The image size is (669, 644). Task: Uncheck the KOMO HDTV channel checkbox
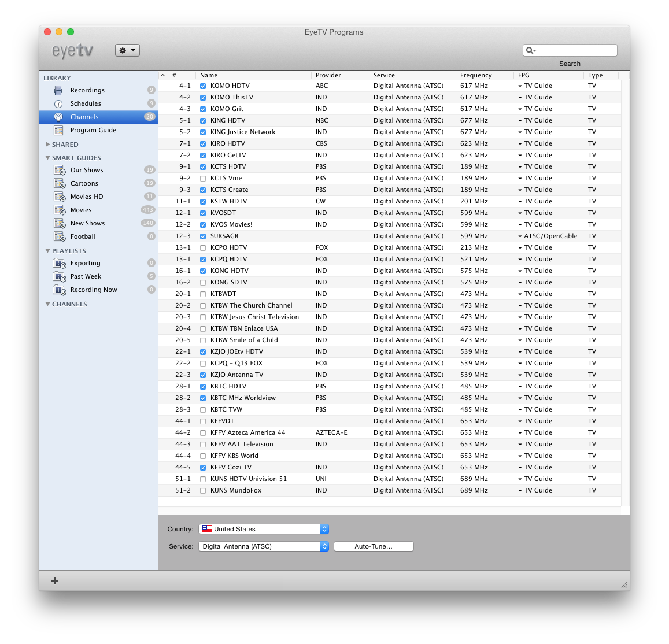pos(203,86)
